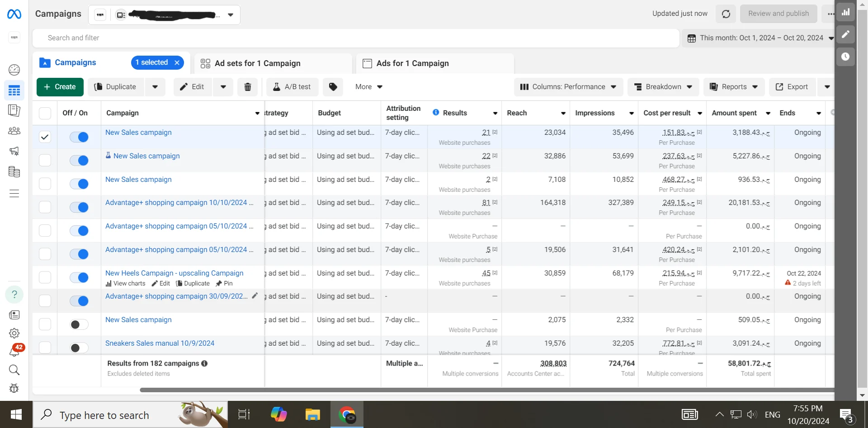Click the search magnifier in left sidebar
The width and height of the screenshot is (868, 428).
tap(14, 370)
